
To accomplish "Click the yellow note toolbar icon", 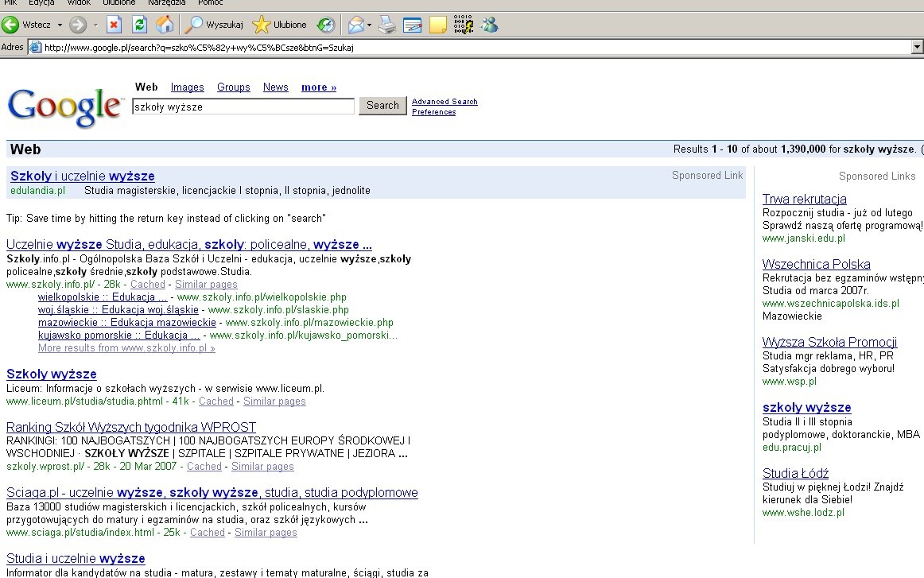I will pyautogui.click(x=438, y=25).
